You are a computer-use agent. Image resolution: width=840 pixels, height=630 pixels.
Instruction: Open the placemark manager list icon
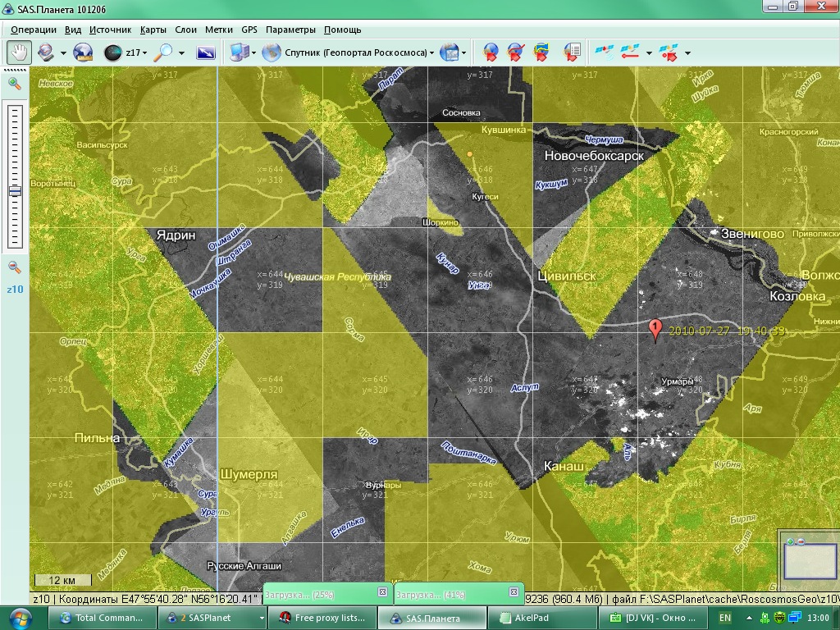click(572, 52)
